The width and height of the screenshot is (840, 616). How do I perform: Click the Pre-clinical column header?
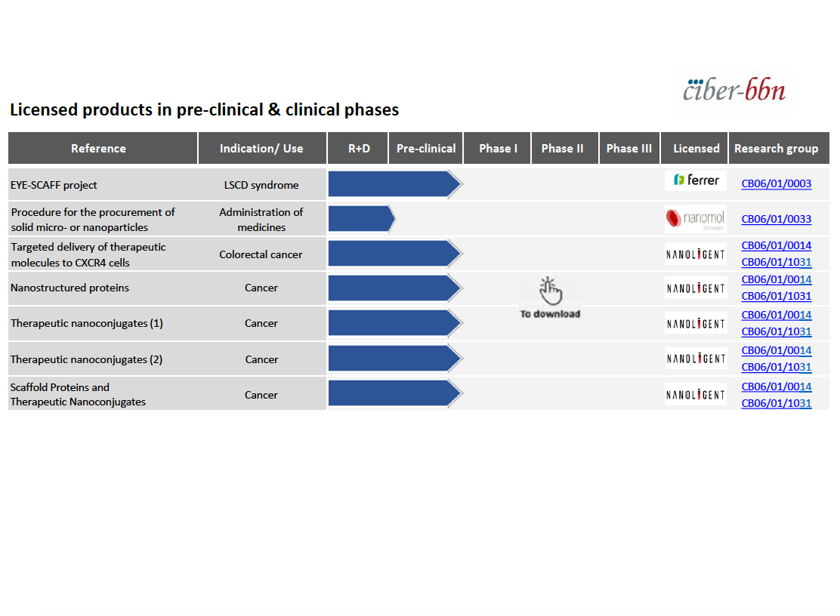click(x=426, y=148)
